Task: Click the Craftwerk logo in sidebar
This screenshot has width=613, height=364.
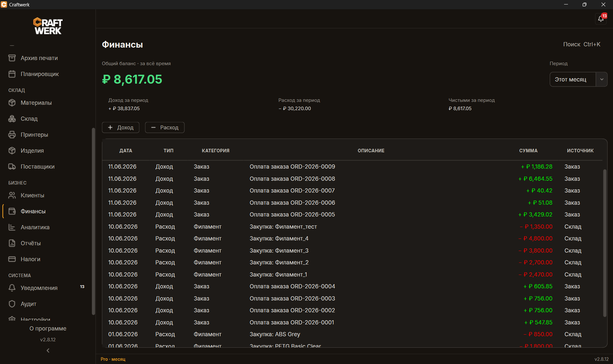Action: 48,26
